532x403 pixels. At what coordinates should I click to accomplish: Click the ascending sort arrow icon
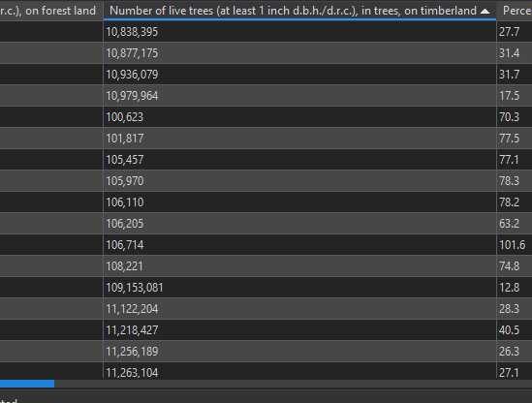[x=485, y=12]
